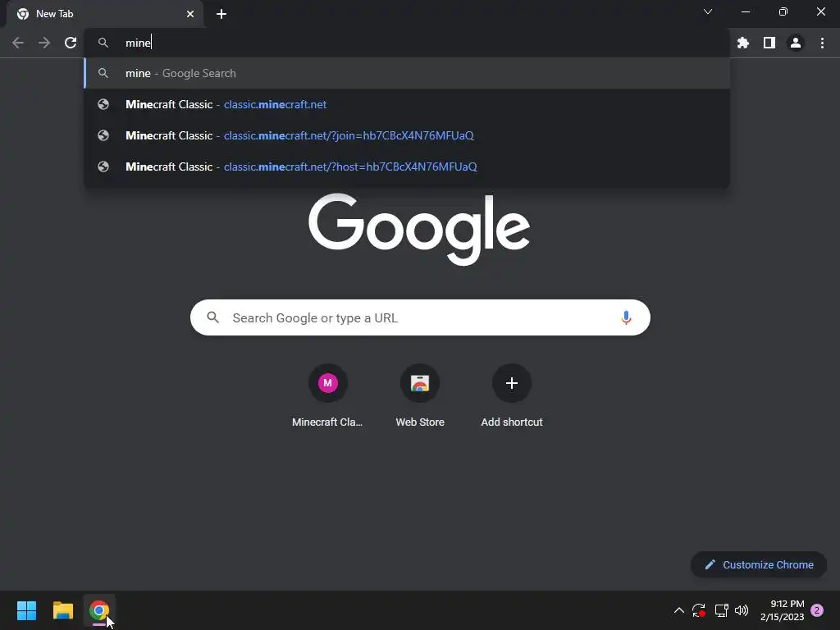This screenshot has height=630, width=840.
Task: Open the Web Store shortcut
Action: tap(419, 396)
